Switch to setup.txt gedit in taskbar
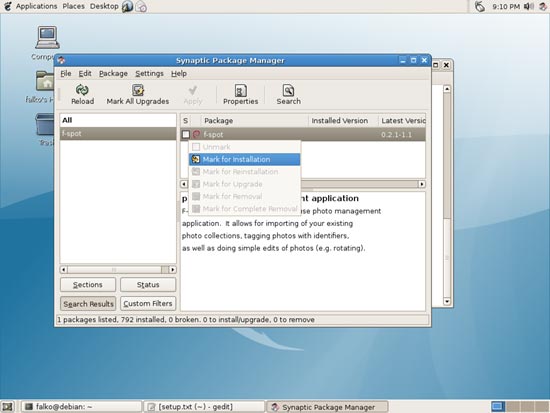Screen dimensions: 550x413 coord(204,407)
